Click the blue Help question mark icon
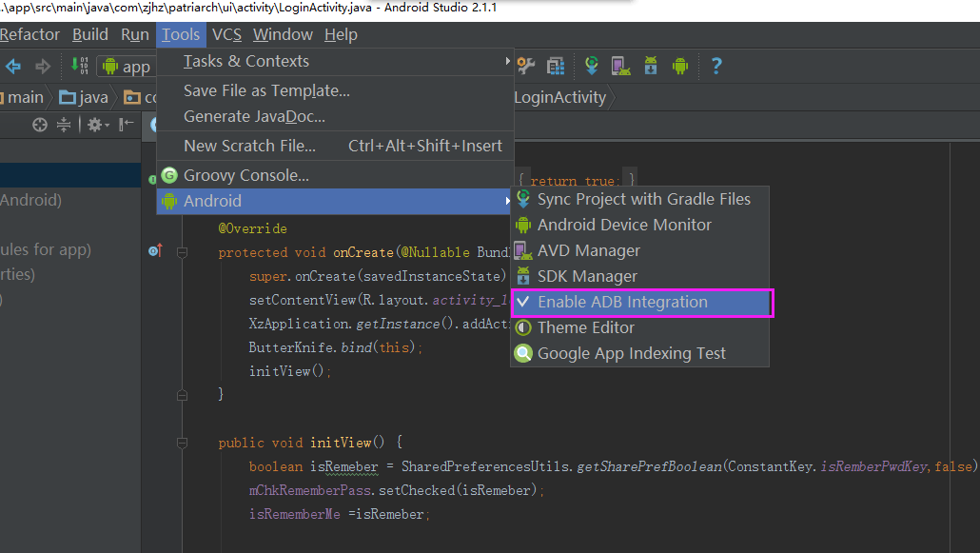 (x=716, y=65)
